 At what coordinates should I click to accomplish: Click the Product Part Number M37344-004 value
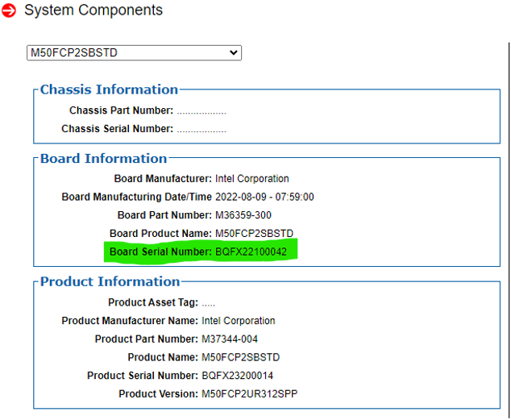pyautogui.click(x=230, y=339)
